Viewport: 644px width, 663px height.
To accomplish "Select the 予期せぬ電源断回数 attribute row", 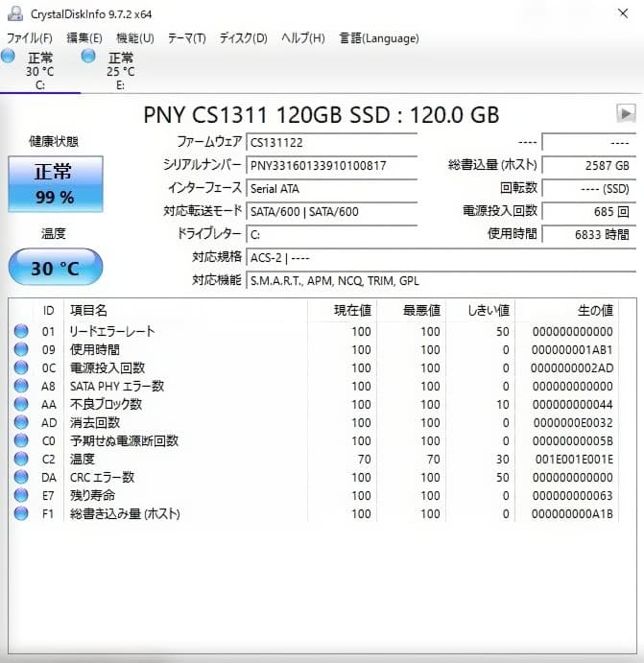I will [x=314, y=440].
